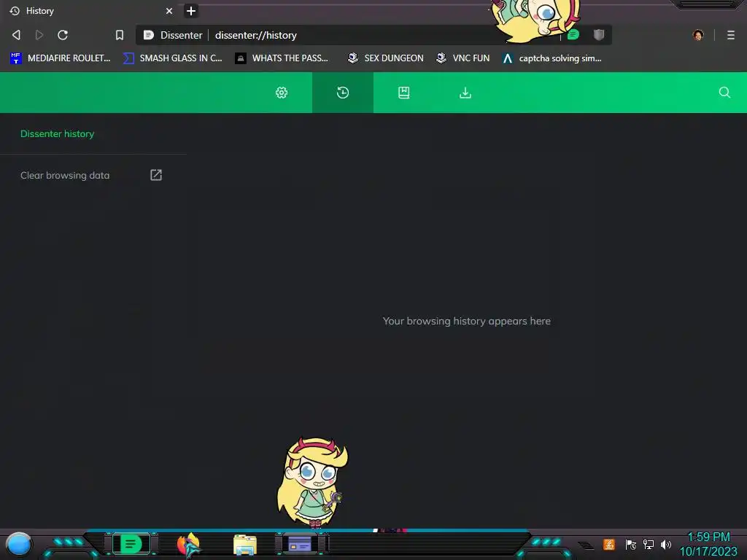Viewport: 747px width, 560px height.
Task: Open MEDIAFIRE ROULET... bookmark
Action: pos(60,58)
